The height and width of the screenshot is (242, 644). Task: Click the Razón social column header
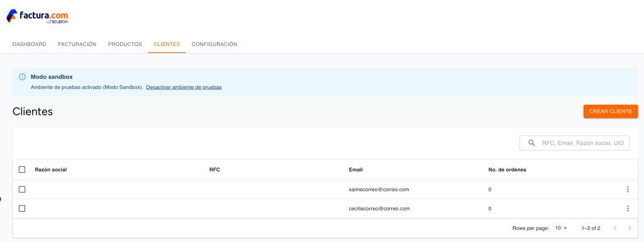[x=51, y=170]
